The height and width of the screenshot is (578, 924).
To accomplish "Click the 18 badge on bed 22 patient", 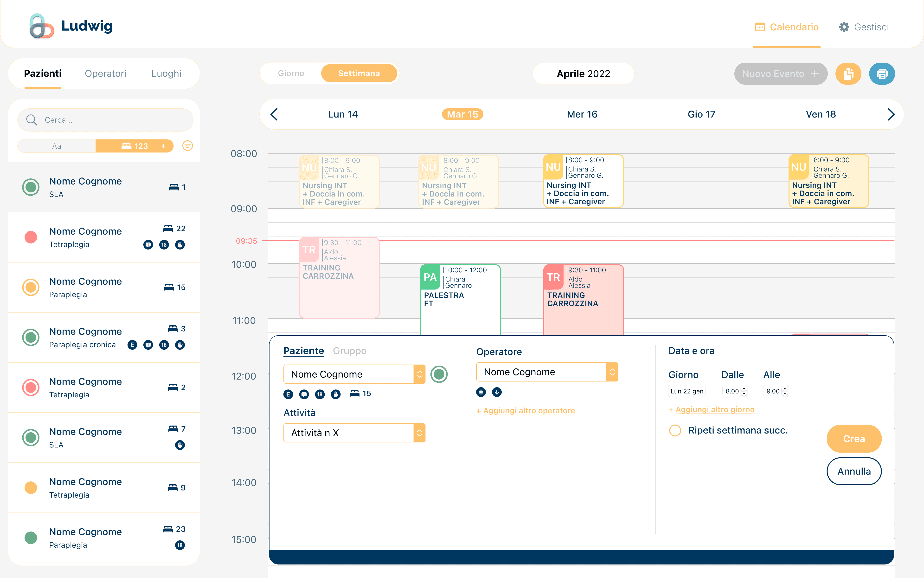I will click(x=164, y=245).
